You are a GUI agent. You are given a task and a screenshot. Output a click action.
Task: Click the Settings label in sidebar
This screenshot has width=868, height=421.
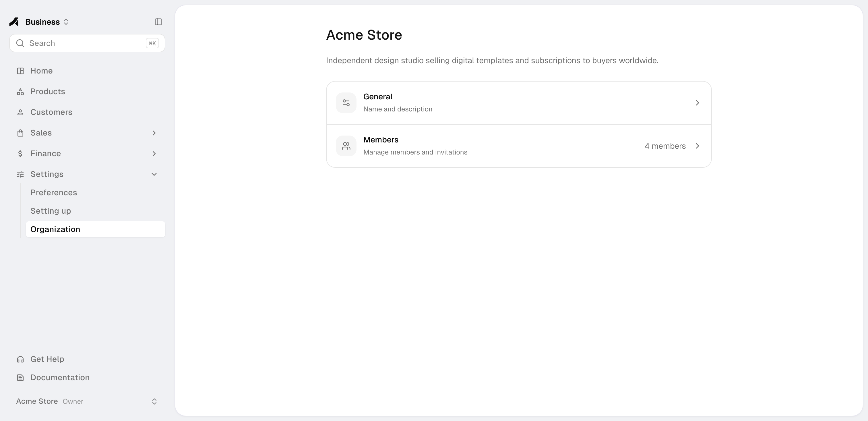[47, 174]
